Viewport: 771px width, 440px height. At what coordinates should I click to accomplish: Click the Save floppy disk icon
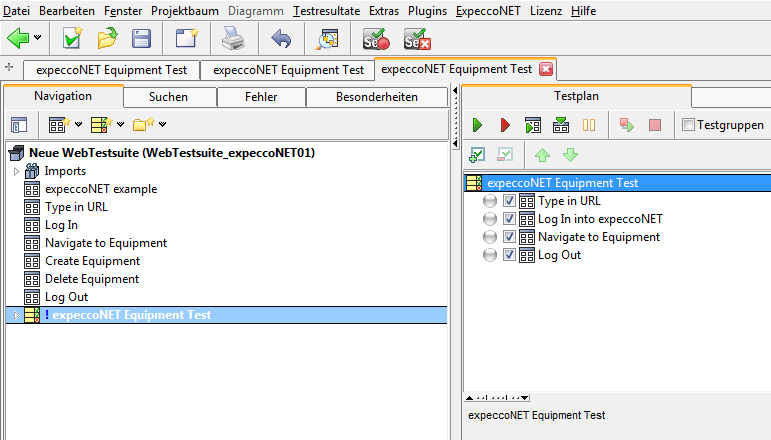point(142,39)
